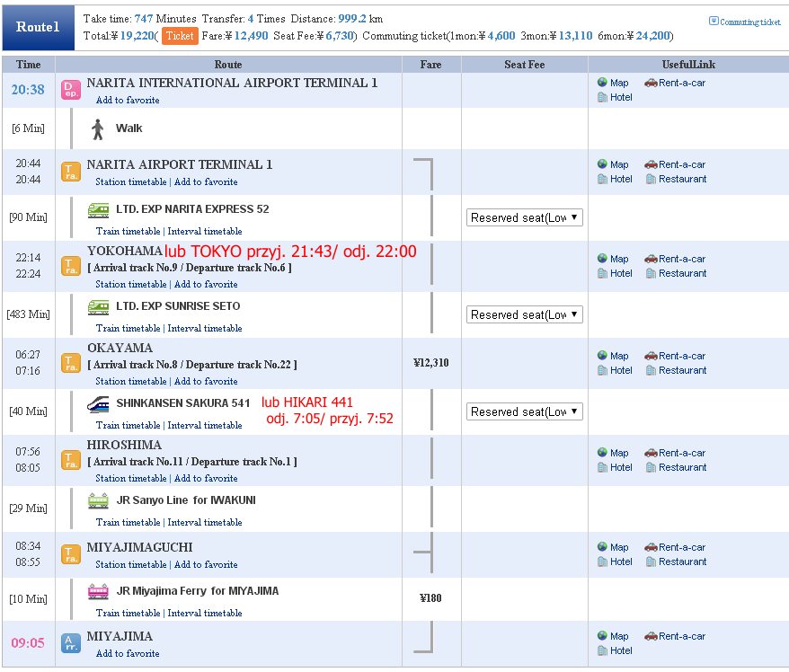Click the walking person icon
789x672 pixels.
point(98,128)
